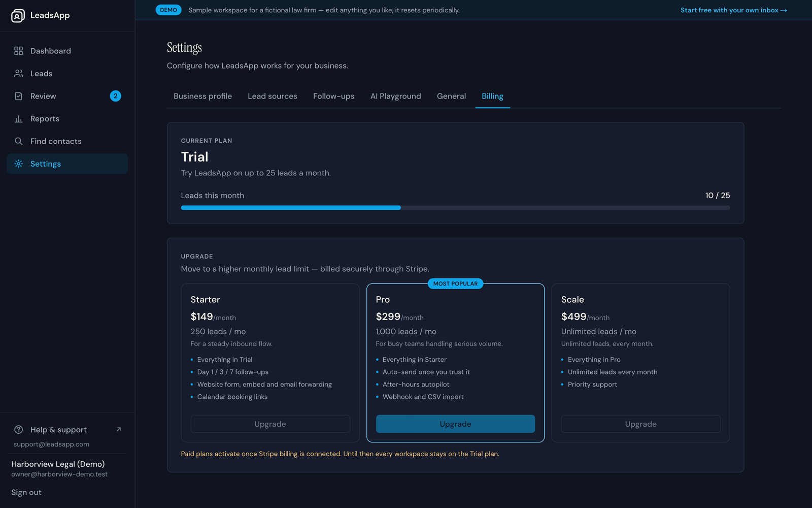Click Unlimited leads every month bullet
The height and width of the screenshot is (508, 812).
[613, 372]
